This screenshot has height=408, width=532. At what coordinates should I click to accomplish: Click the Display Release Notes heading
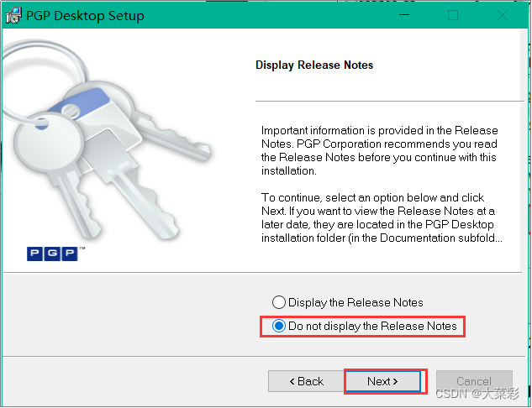click(x=314, y=65)
